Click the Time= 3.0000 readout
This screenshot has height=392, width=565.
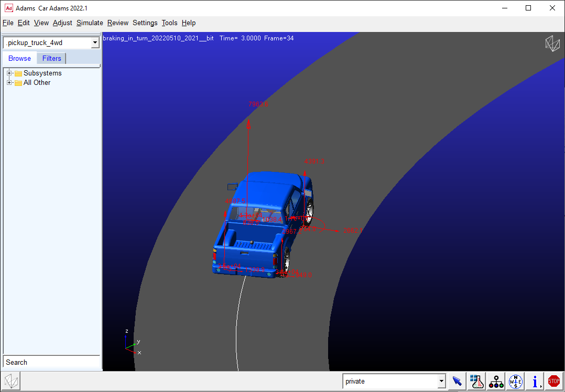240,38
